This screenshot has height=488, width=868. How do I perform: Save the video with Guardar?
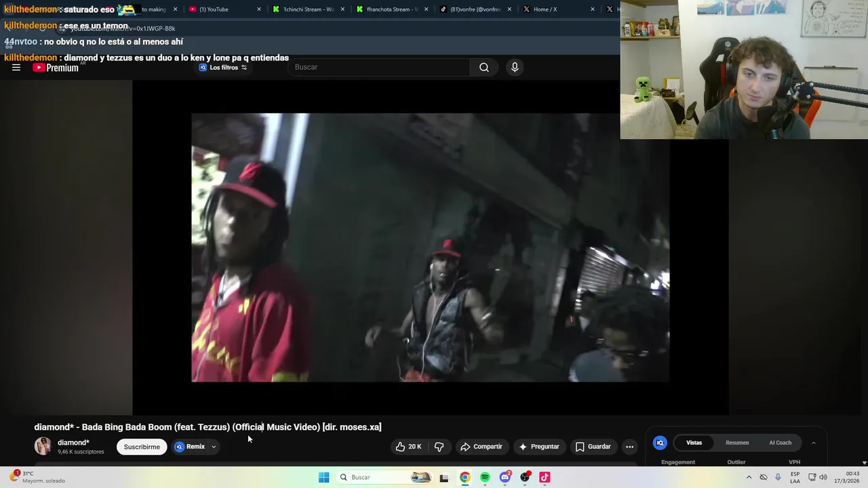click(x=593, y=447)
